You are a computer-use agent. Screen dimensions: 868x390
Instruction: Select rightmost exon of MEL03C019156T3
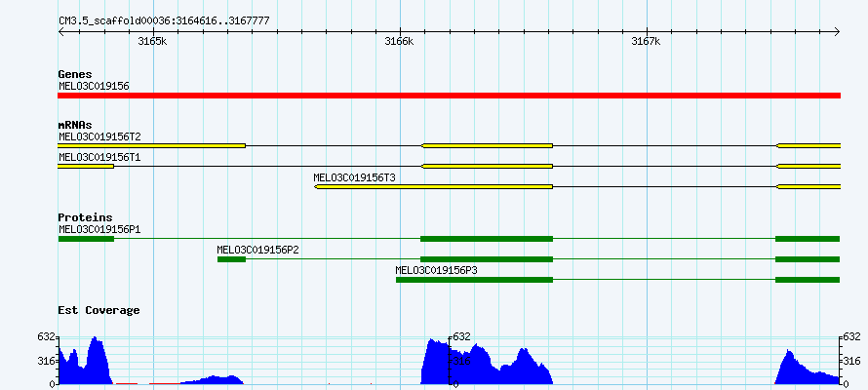pos(809,186)
